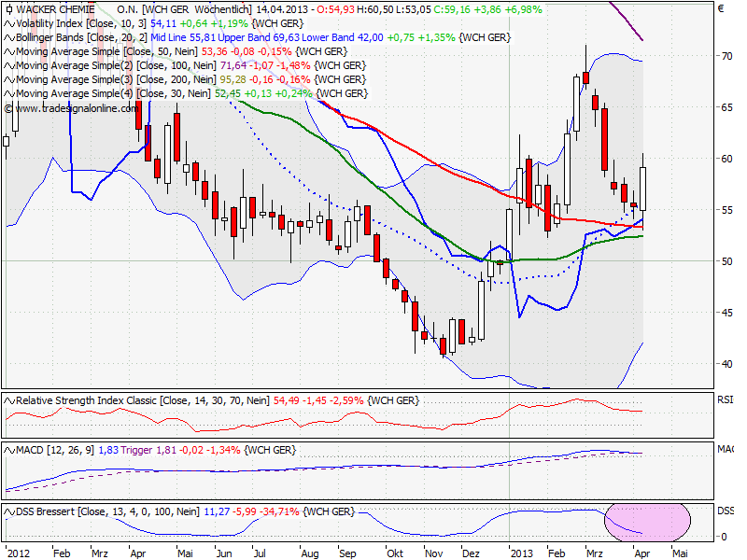The image size is (747, 560).
Task: Click the Upper Band 69,63 value
Action: tap(259, 37)
